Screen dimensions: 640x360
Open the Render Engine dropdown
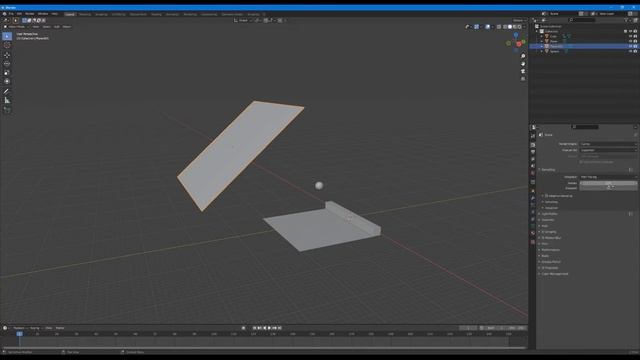(608, 144)
